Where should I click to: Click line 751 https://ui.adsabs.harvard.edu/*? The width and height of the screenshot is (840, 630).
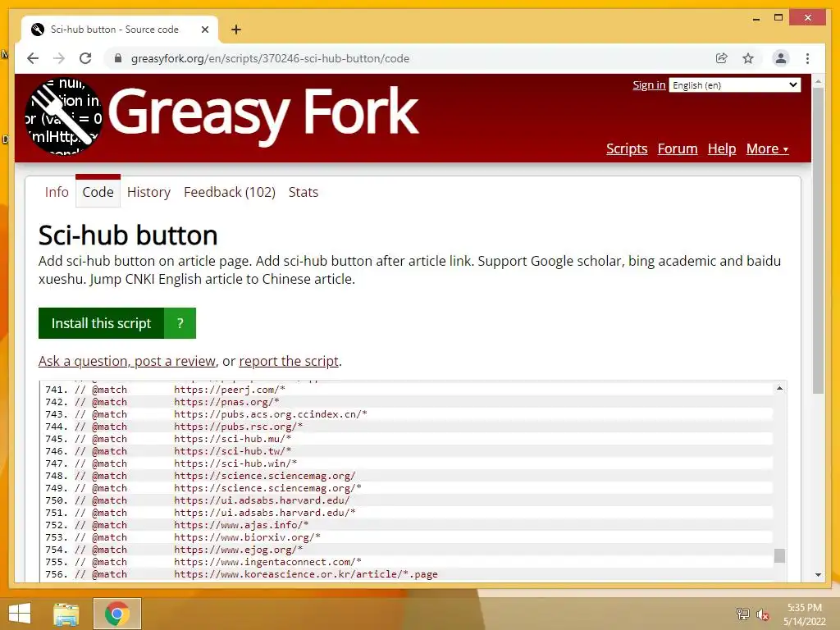[265, 513]
